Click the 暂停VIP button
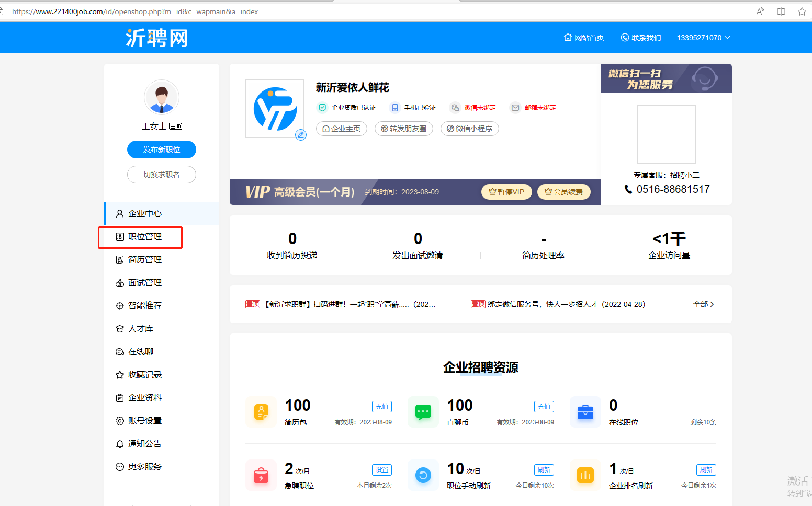The width and height of the screenshot is (812, 506). 506,192
